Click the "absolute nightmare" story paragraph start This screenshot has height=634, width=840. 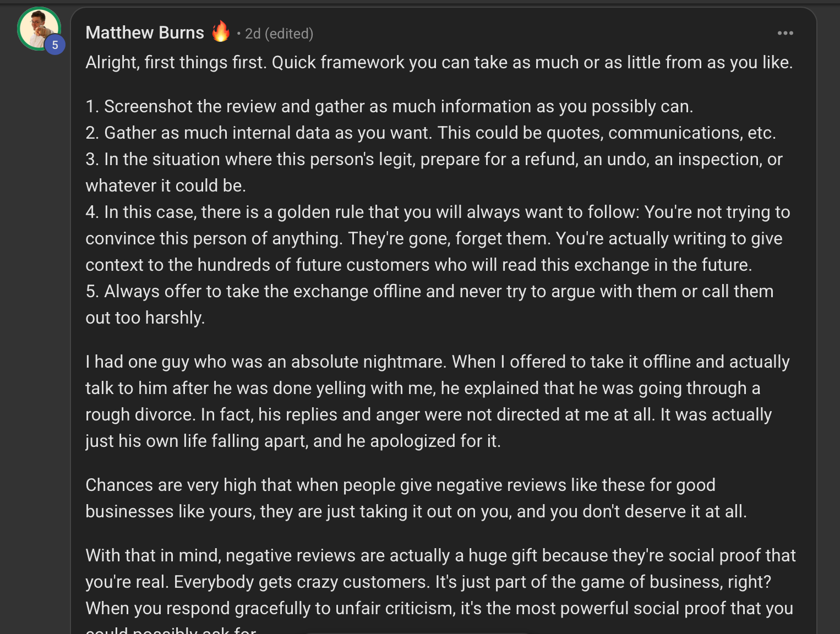[x=266, y=362]
